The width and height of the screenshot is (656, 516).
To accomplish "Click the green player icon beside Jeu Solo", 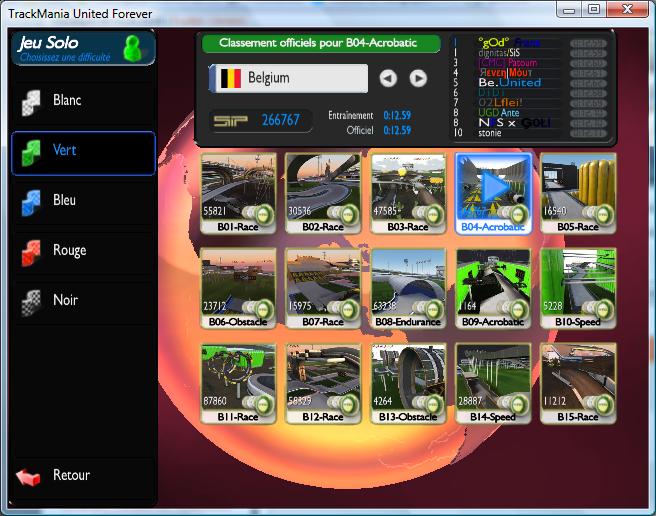I will (x=132, y=48).
